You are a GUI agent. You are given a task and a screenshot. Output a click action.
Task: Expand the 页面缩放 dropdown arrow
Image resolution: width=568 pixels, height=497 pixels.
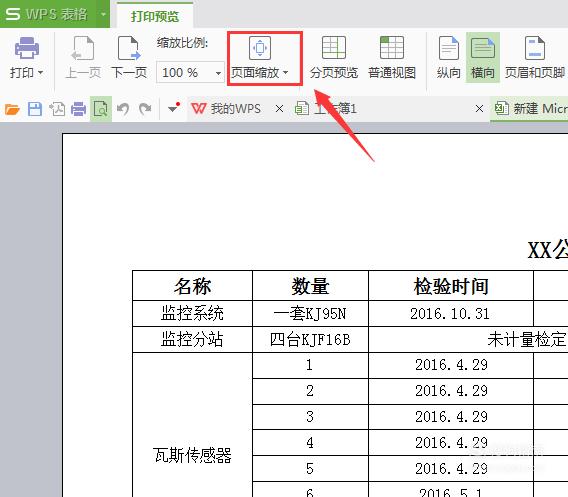coord(285,73)
